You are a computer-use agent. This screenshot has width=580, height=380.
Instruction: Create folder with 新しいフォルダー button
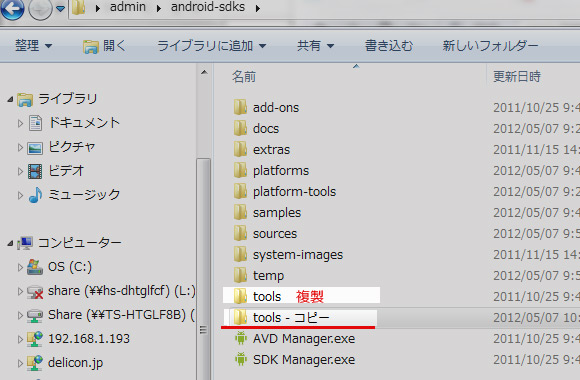click(490, 46)
